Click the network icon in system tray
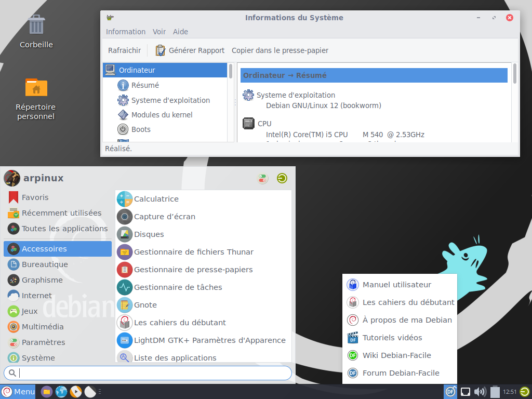 pyautogui.click(x=465, y=392)
